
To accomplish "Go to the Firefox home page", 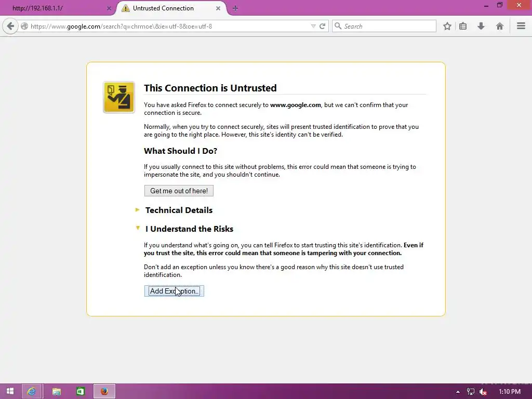I will [x=499, y=26].
